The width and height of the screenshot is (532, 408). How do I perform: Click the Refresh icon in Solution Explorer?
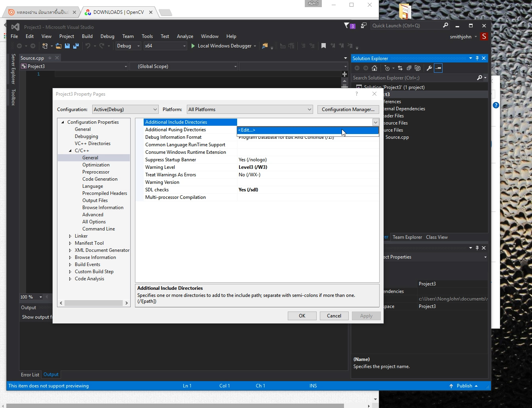pos(400,68)
